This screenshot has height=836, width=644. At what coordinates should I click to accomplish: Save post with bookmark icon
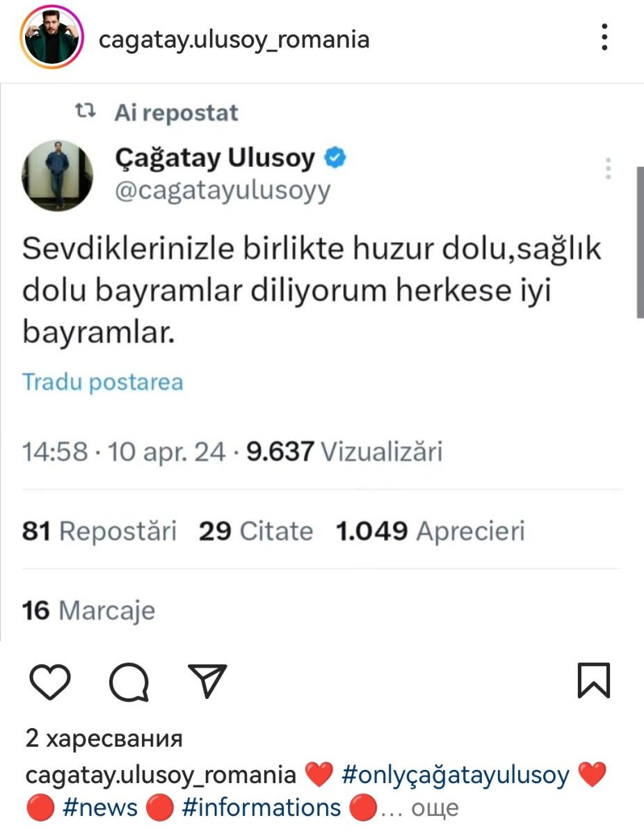coord(593,680)
